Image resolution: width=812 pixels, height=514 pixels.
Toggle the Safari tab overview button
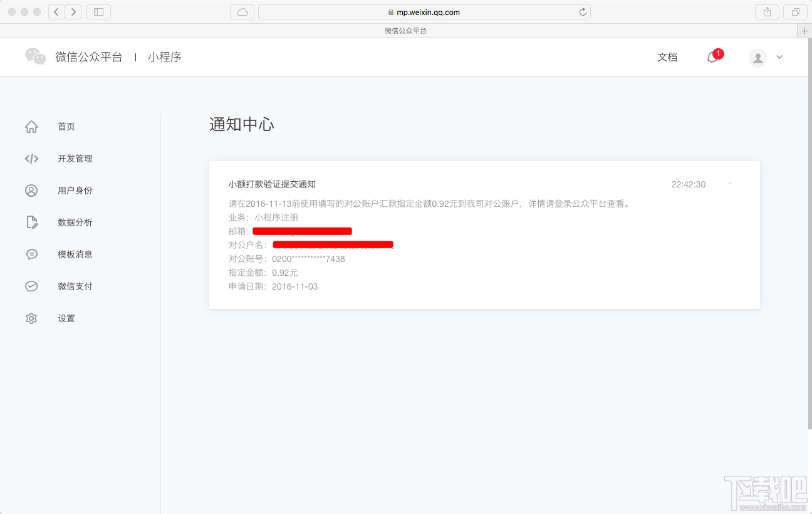[795, 11]
